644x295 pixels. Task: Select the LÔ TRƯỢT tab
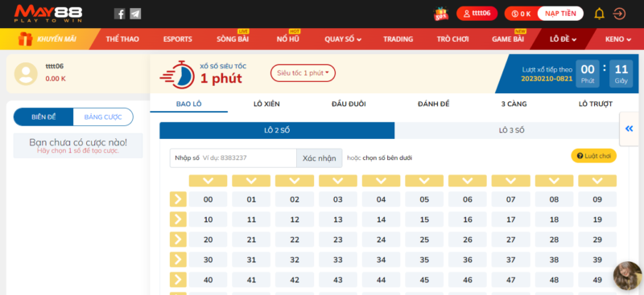click(x=596, y=104)
